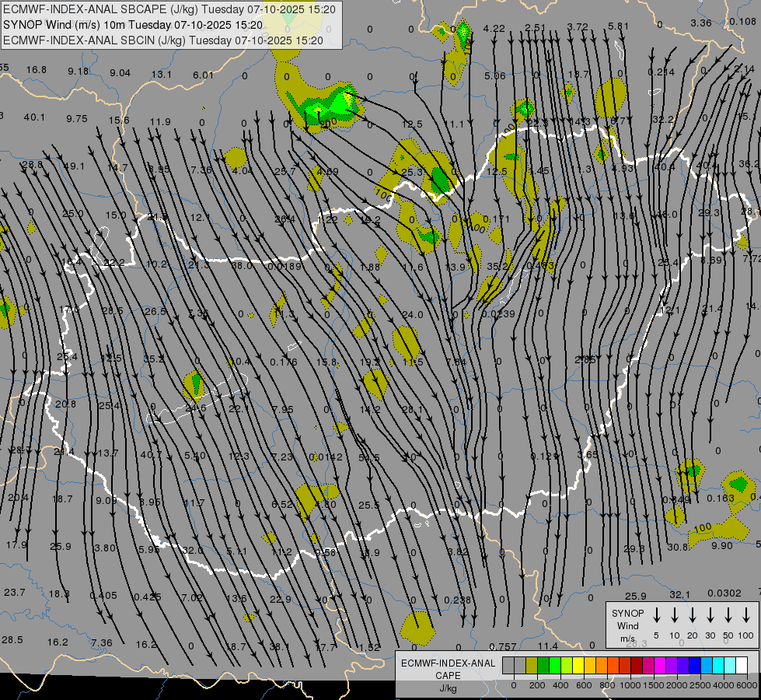Pick the 100 m/s wind arrow symbol
Screen dimensions: 761x700
(x=746, y=615)
